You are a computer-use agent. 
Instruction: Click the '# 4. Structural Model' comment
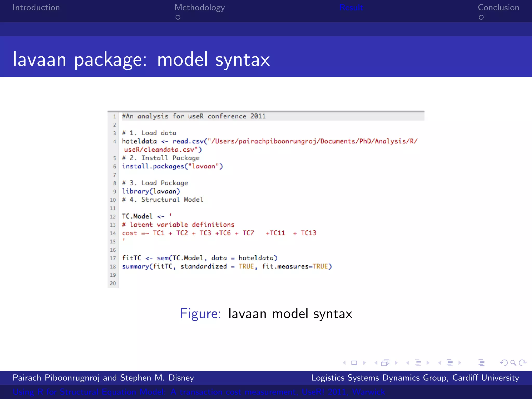(x=162, y=199)
